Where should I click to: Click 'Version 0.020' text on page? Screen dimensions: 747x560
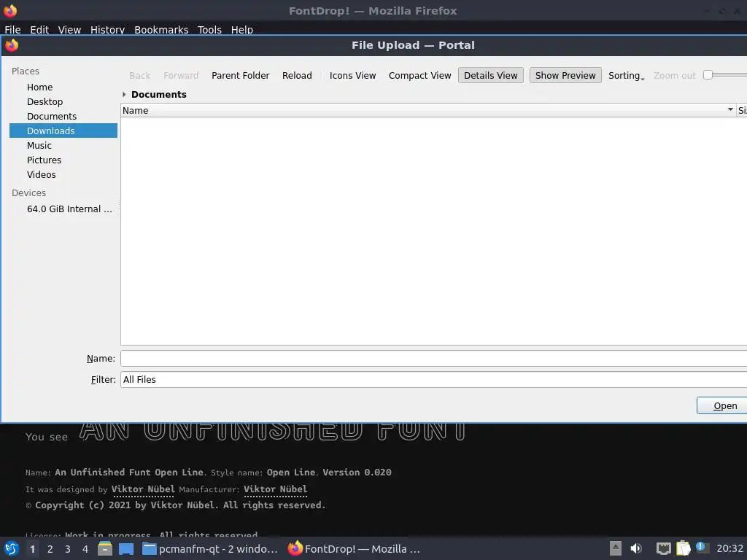[x=357, y=472]
